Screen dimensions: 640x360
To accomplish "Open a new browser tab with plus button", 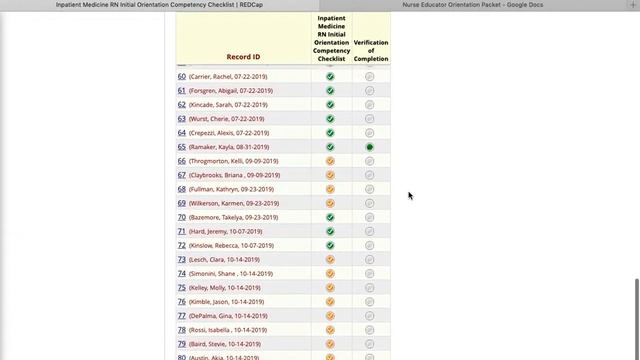I will point(633,4).
